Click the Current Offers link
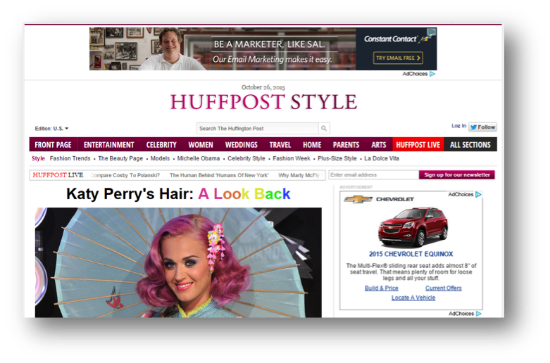The image size is (550, 363). point(443,288)
